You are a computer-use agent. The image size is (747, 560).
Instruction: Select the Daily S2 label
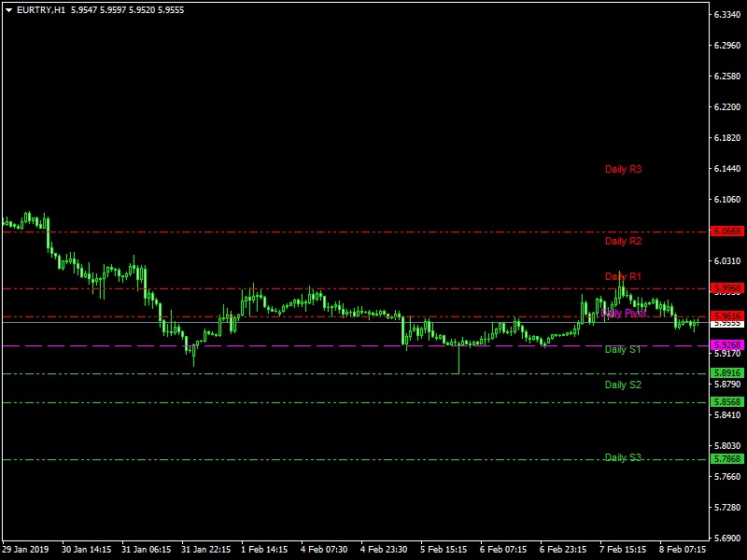click(x=623, y=385)
